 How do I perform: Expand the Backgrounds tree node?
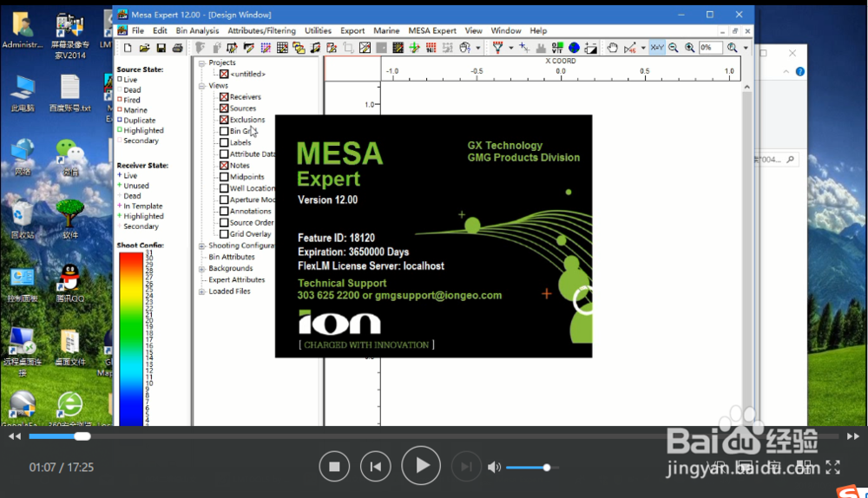202,269
